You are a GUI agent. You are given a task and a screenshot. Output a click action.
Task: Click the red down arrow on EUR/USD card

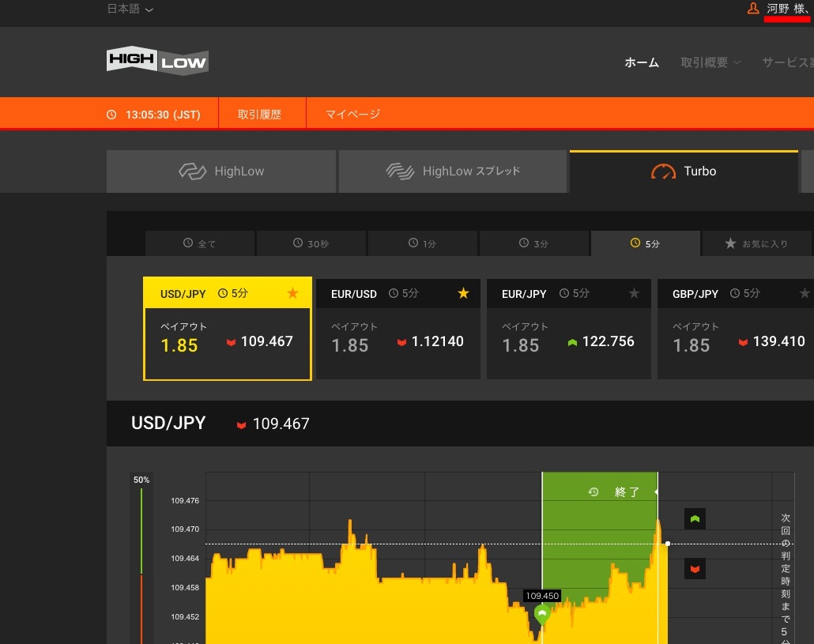tap(401, 342)
